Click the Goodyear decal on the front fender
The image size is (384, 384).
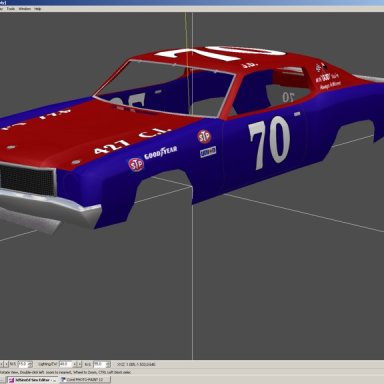[160, 153]
